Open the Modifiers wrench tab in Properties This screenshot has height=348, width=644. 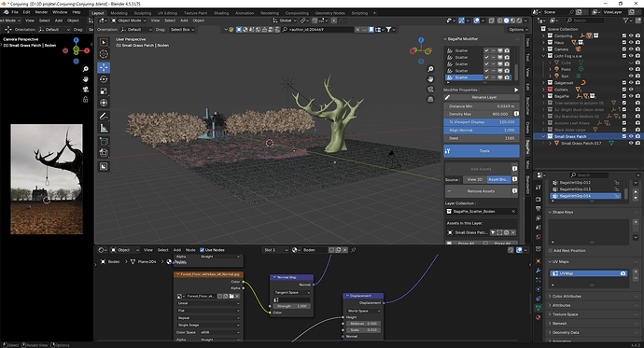coord(538,271)
